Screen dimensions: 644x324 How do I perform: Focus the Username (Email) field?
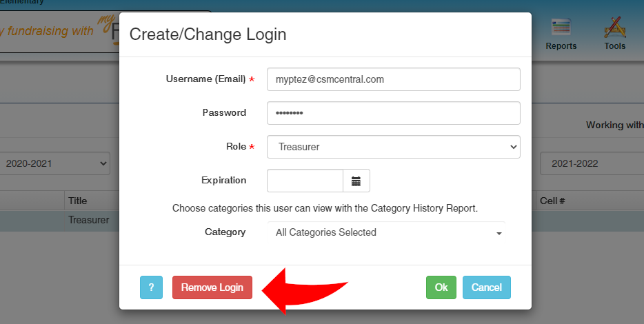393,79
